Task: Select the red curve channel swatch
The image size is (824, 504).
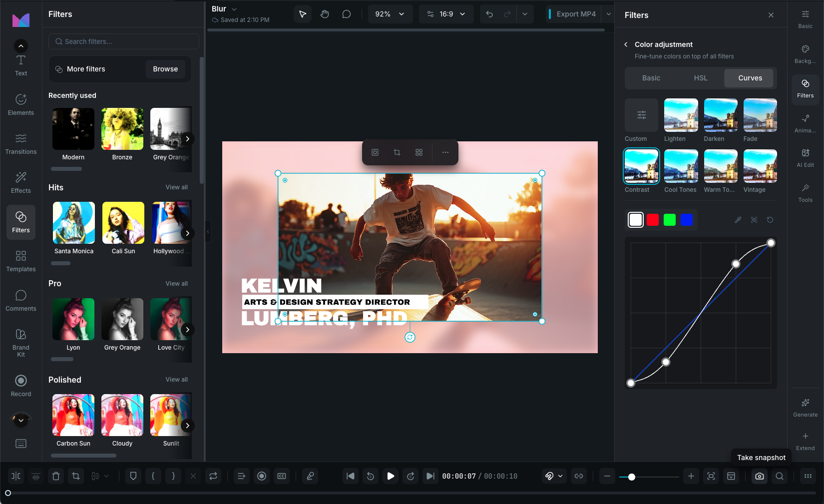Action: pyautogui.click(x=653, y=220)
